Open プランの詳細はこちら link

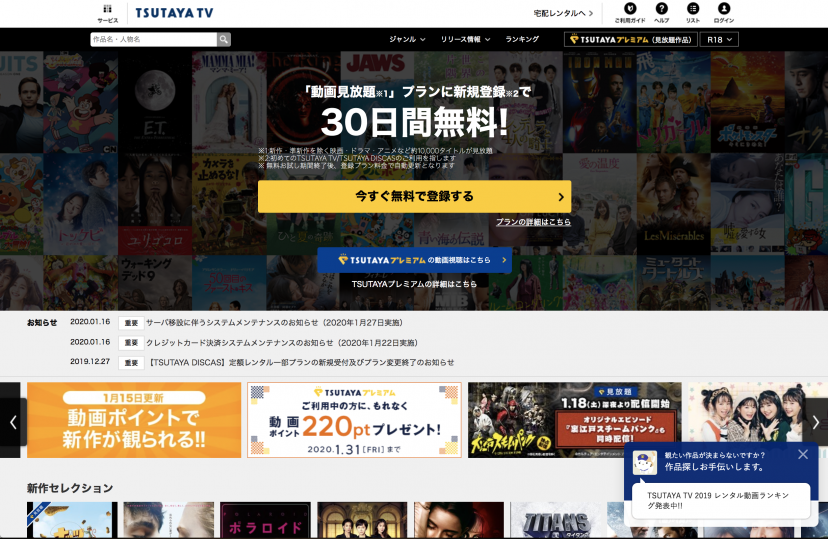(533, 222)
